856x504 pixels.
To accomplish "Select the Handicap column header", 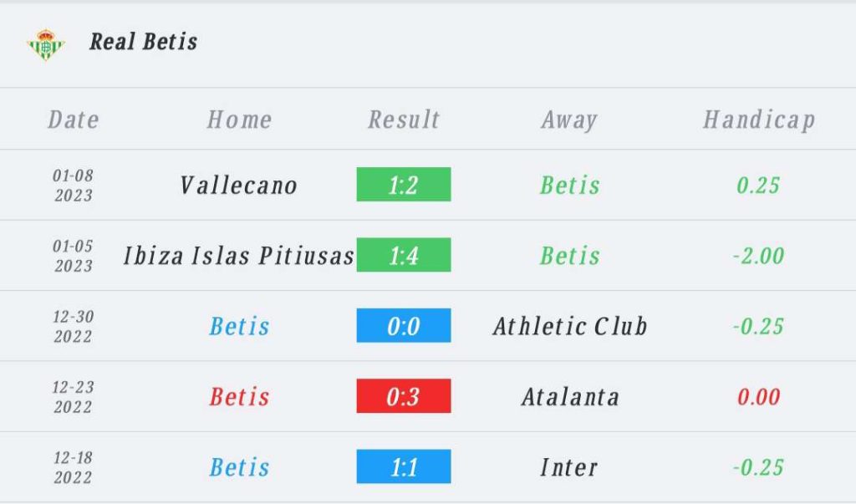I will 759,120.
